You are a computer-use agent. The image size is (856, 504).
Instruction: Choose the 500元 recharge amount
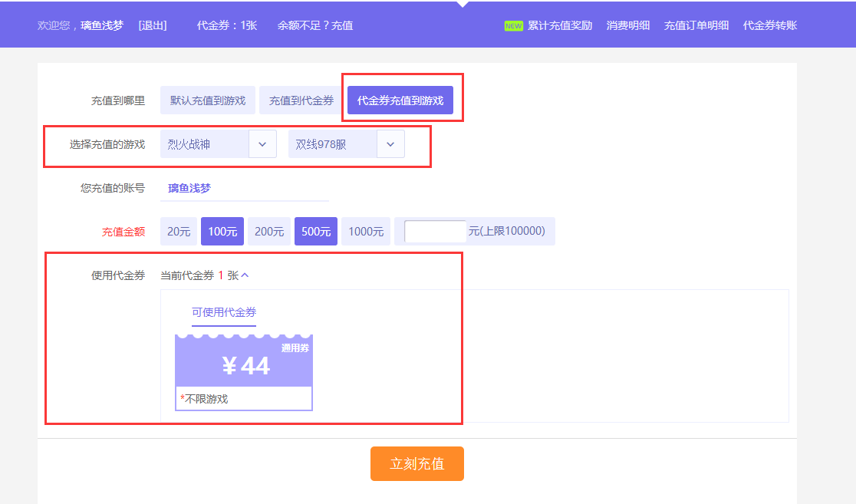316,232
